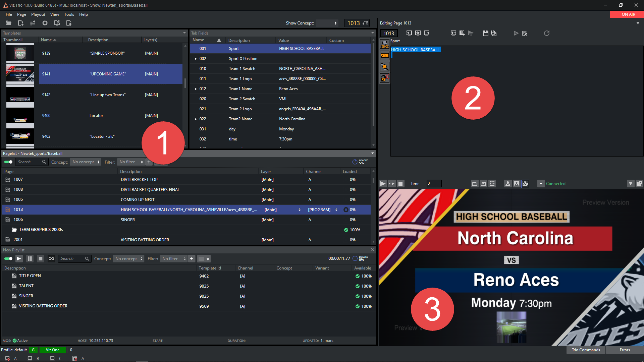This screenshot has height=362, width=644.
Task: Open the Show Concept dropdown
Action: click(x=327, y=23)
